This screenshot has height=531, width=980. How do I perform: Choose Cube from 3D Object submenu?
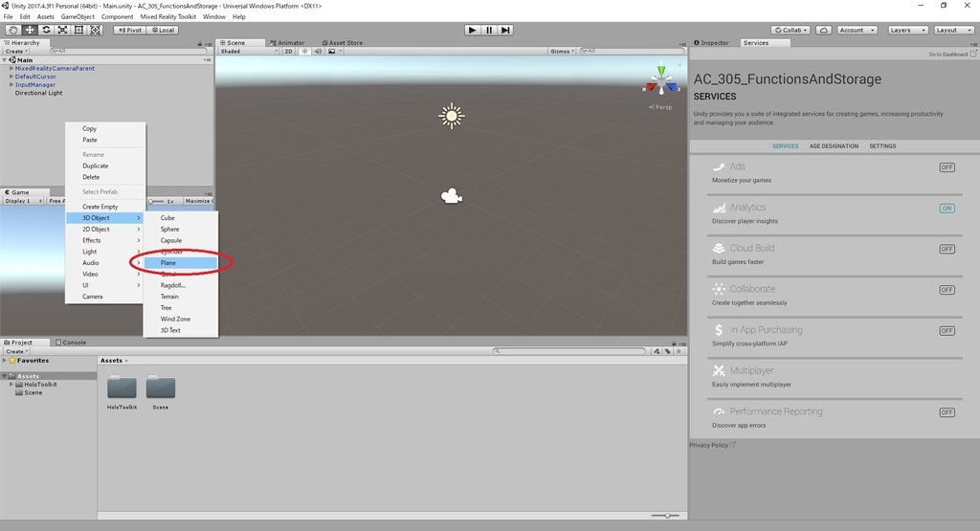[181, 218]
